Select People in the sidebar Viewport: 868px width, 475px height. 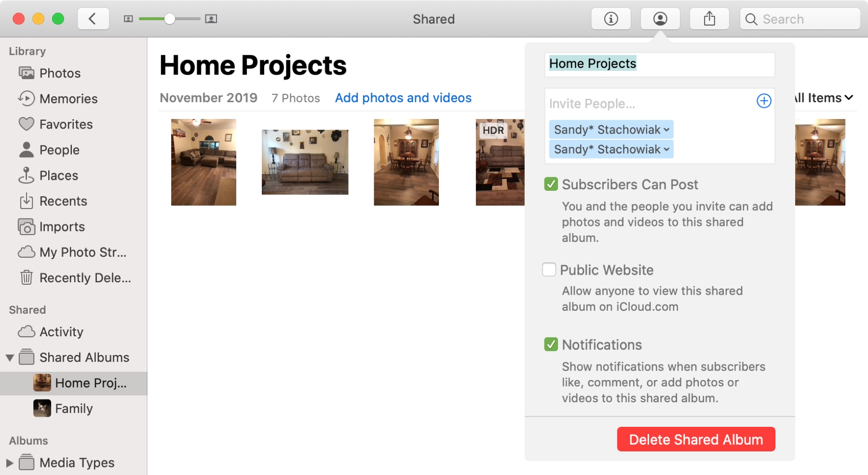tap(59, 149)
